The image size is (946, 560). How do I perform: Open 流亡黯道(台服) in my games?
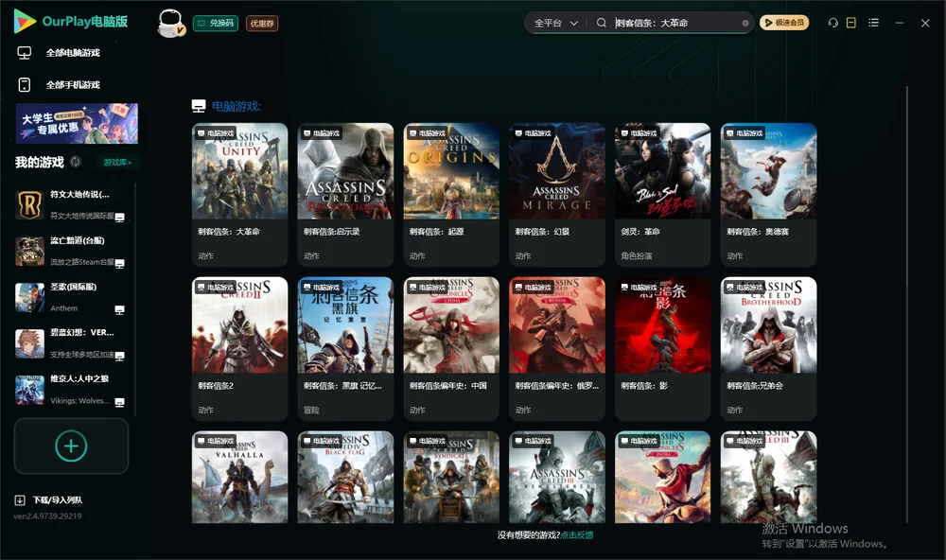coord(71,251)
